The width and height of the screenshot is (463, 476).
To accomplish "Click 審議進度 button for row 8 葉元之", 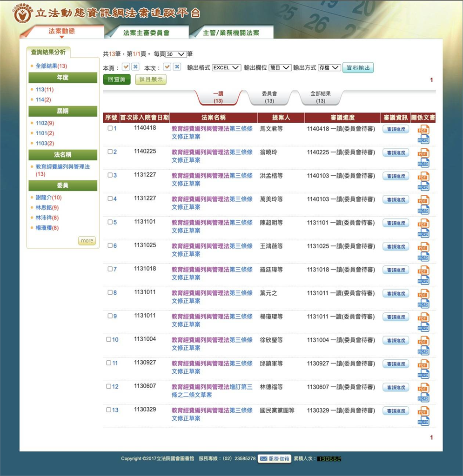I will 396,294.
